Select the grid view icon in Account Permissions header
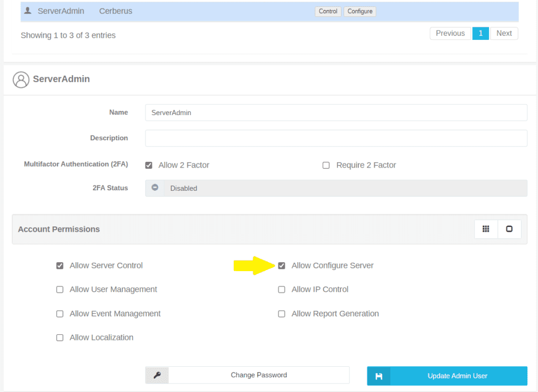The image size is (538, 392). pyautogui.click(x=485, y=229)
